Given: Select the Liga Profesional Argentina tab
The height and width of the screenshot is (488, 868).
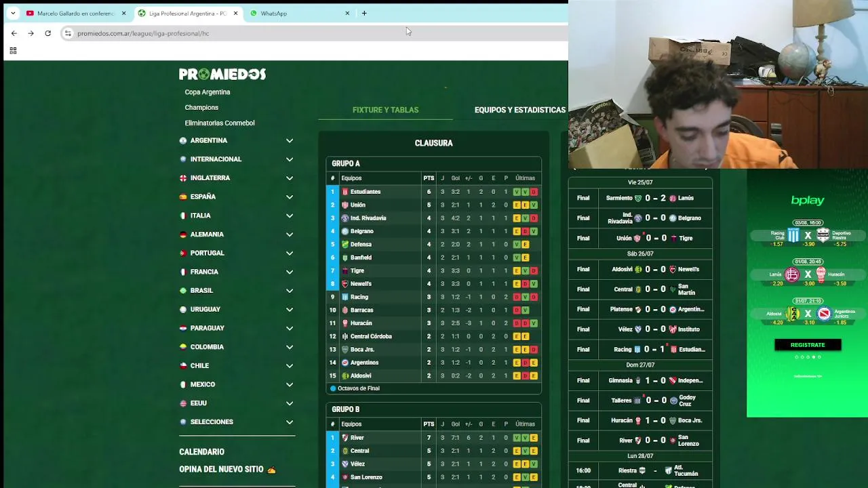Looking at the screenshot, I should 187,13.
